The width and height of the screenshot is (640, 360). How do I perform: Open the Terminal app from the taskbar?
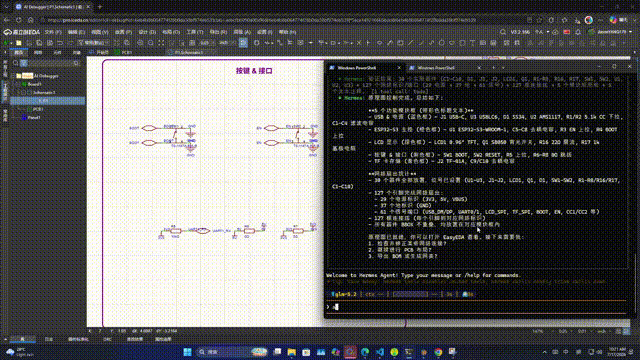click(x=409, y=352)
